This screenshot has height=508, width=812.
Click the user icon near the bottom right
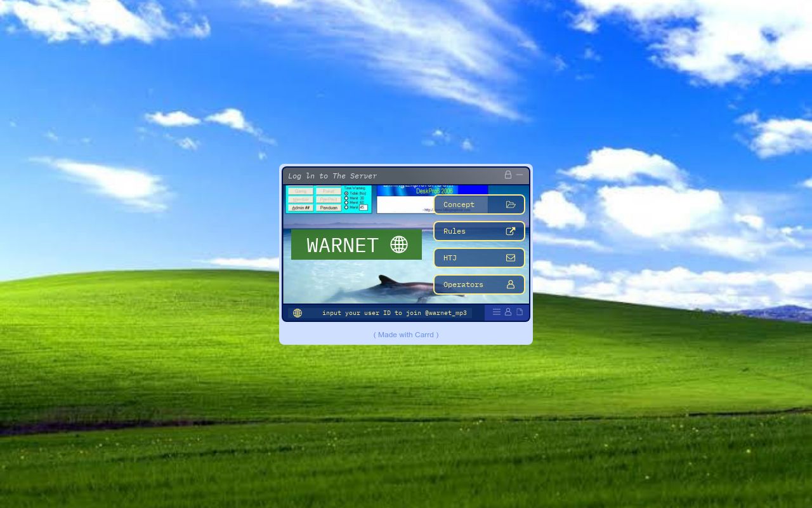click(x=507, y=312)
